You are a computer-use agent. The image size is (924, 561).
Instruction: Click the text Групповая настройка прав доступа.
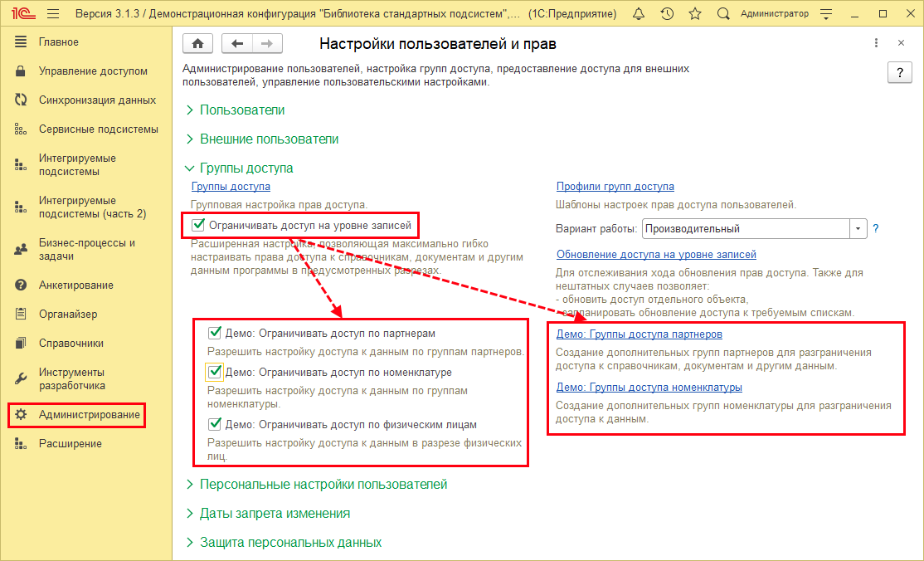280,205
